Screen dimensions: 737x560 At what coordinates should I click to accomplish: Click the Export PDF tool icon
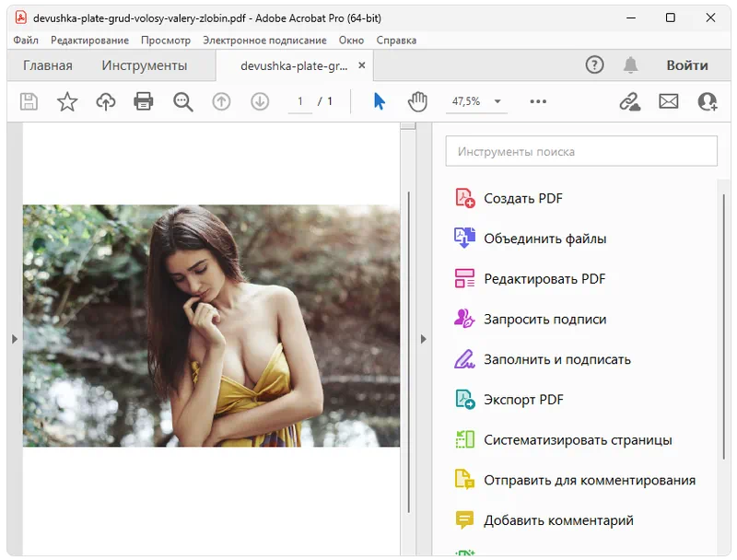465,400
